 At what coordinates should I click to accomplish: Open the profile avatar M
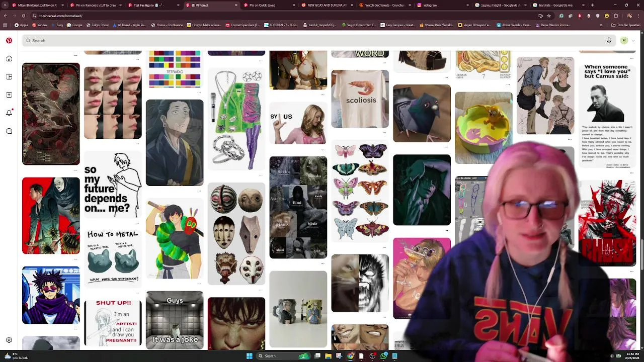[624, 40]
